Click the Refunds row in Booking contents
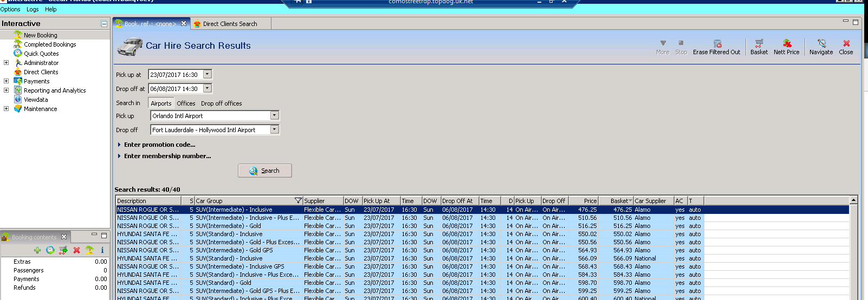This screenshot has width=868, height=300. point(55,288)
